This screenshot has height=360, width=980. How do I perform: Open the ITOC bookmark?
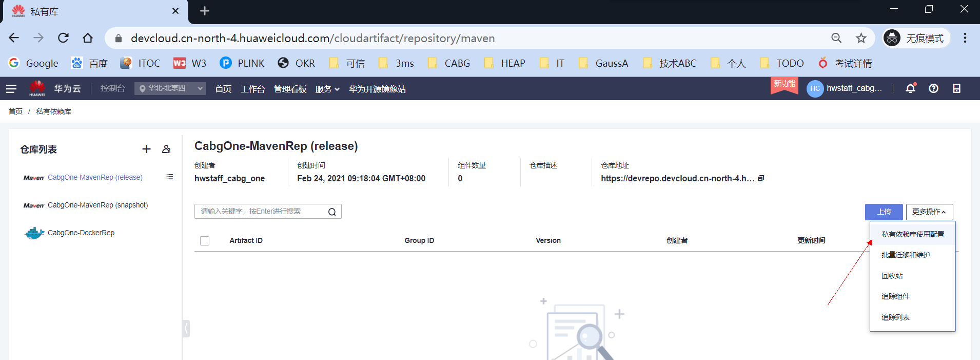[x=141, y=63]
